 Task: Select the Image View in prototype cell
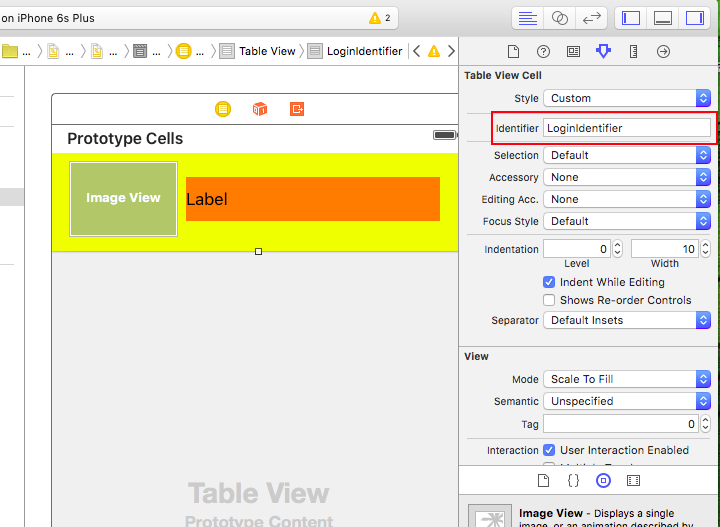(x=124, y=199)
